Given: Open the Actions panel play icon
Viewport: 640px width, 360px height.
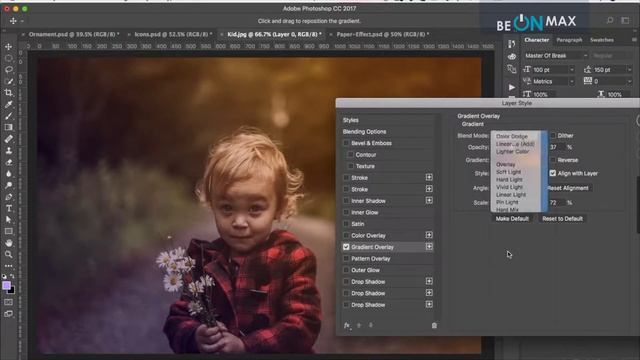Looking at the screenshot, I should (511, 87).
